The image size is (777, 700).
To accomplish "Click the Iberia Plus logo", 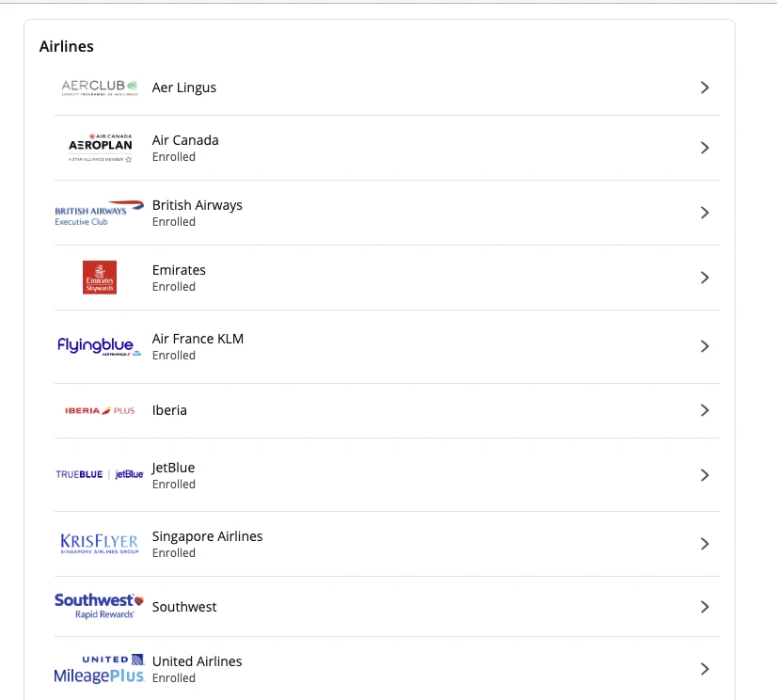I will click(x=99, y=410).
